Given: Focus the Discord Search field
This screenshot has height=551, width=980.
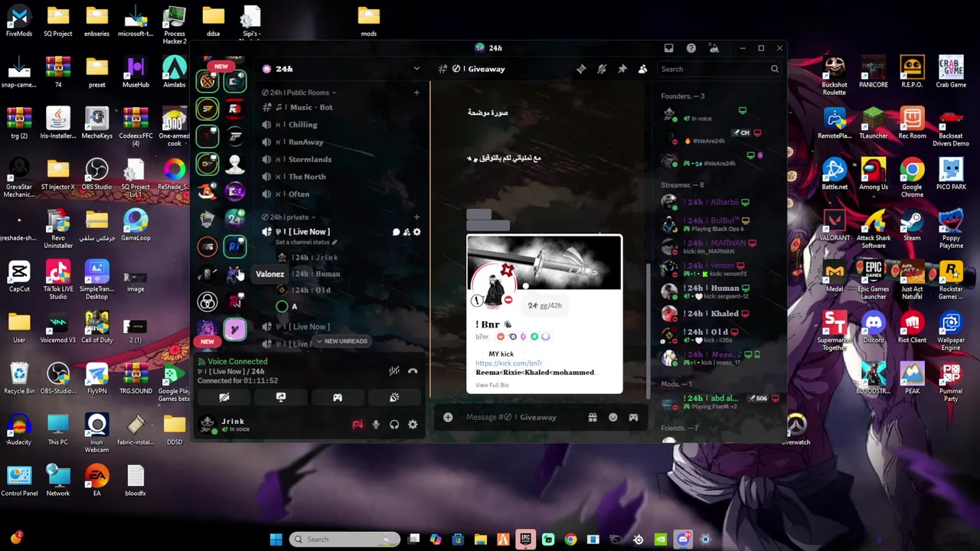Looking at the screenshot, I should pos(720,69).
